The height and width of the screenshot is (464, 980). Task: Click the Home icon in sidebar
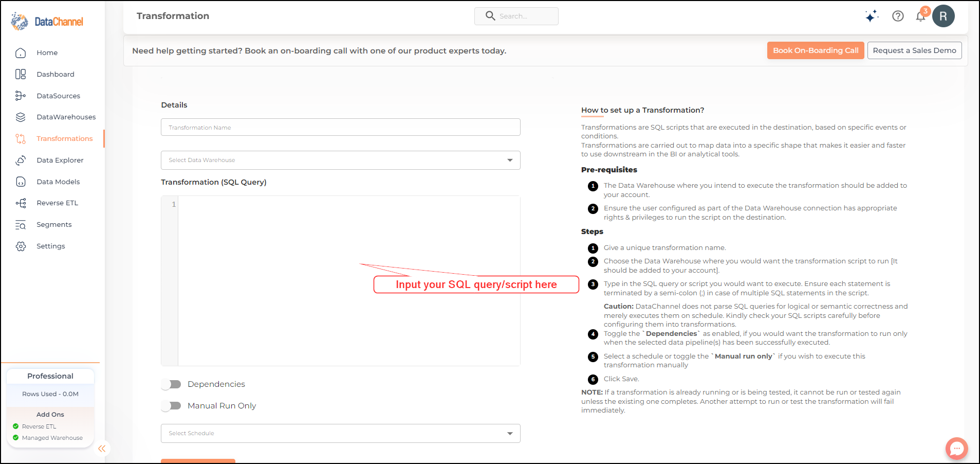coord(21,53)
